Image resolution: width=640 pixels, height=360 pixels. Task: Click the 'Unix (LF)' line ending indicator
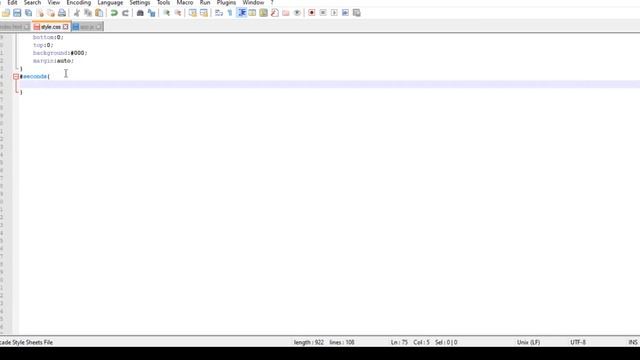pyautogui.click(x=528, y=342)
